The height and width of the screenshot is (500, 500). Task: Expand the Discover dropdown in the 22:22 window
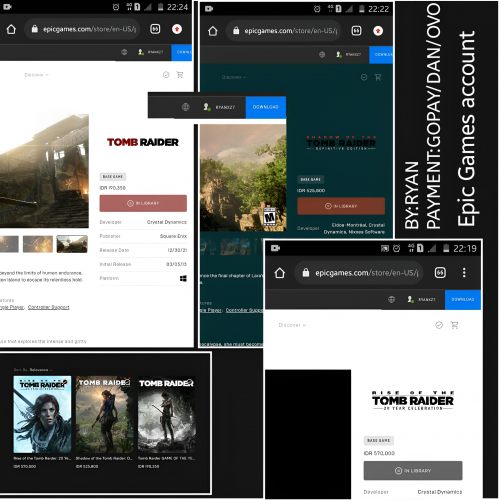point(234,77)
